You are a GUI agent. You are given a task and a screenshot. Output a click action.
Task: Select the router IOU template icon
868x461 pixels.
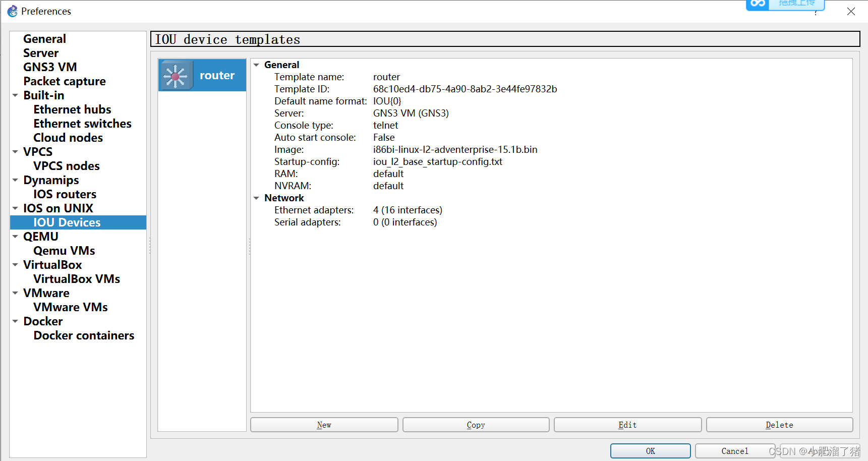(x=176, y=76)
